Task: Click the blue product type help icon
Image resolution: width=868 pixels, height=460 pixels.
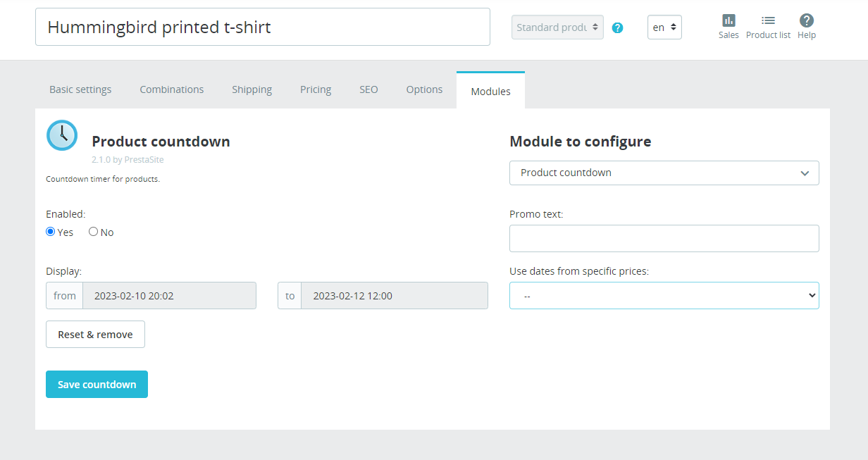Action: click(x=617, y=27)
